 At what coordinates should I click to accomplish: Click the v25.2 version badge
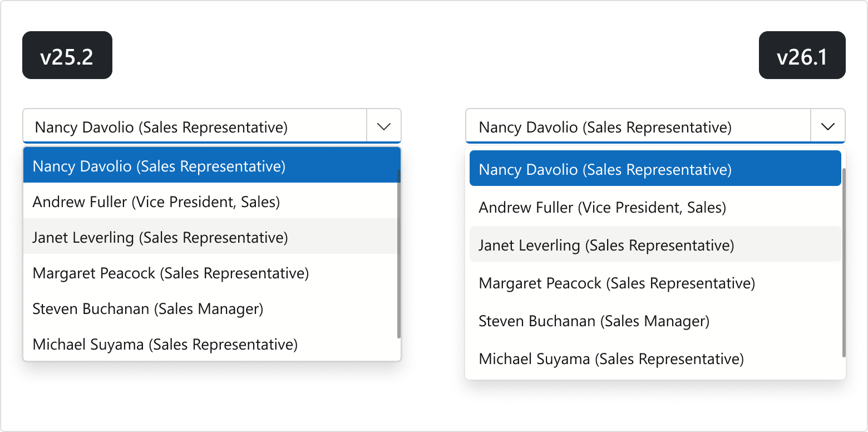67,55
